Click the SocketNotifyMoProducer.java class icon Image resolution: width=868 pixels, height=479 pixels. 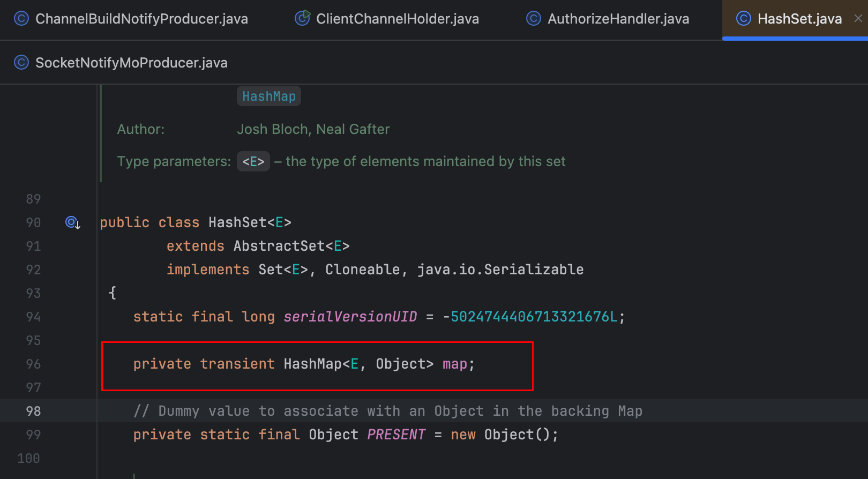point(21,63)
